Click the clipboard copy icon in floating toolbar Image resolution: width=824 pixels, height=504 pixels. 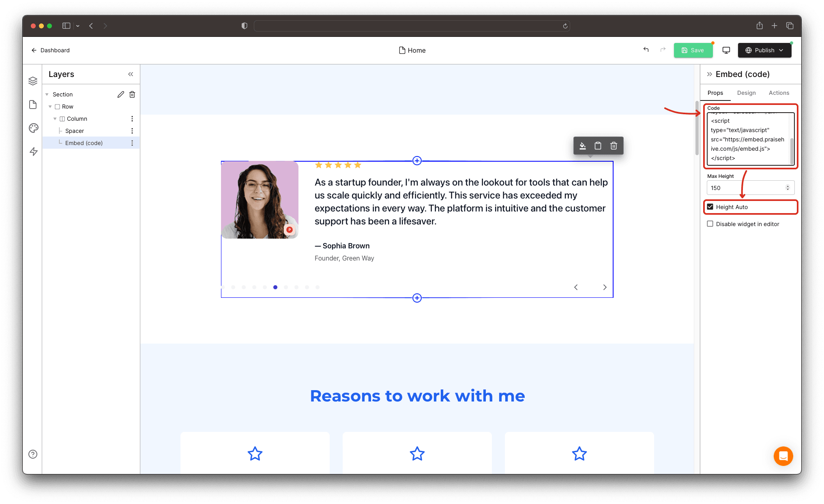coord(598,146)
